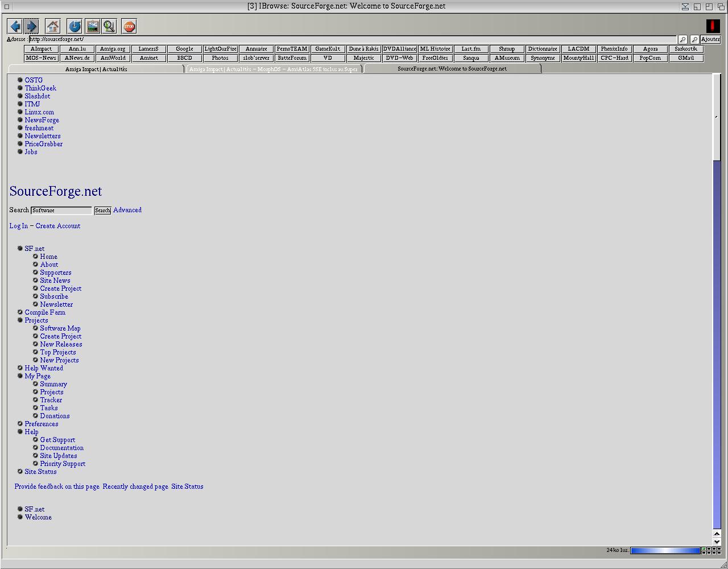Viewport: 728px width, 569px height.
Task: Open the Priority Support link
Action: [63, 464]
